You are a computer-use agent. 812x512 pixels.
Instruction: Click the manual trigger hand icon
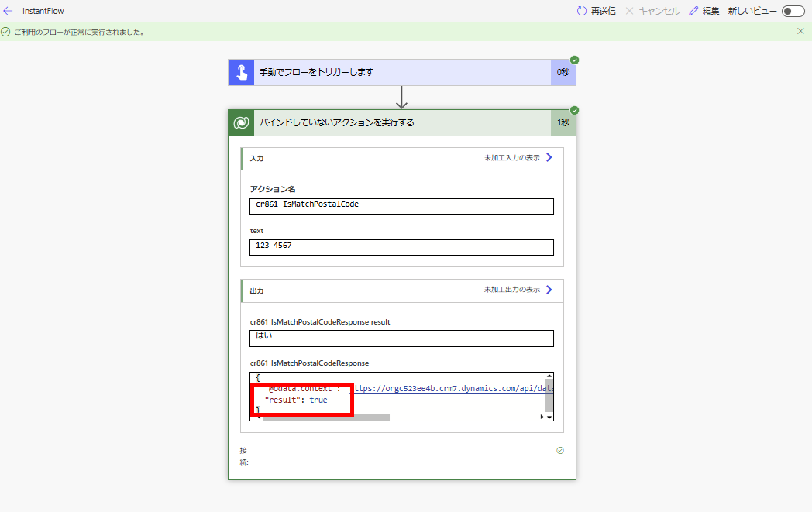click(x=240, y=71)
